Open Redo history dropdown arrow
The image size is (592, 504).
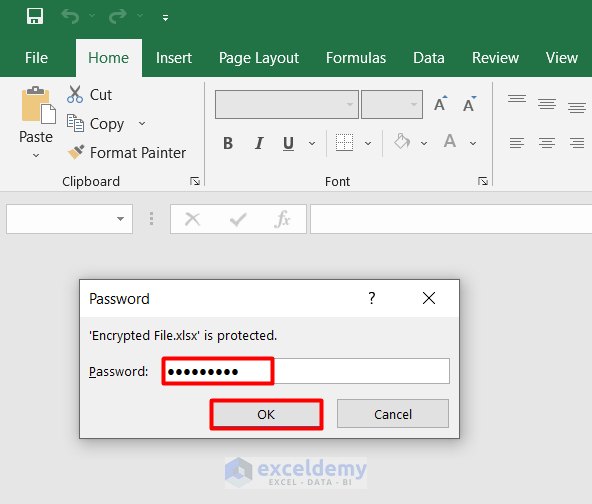(x=140, y=16)
